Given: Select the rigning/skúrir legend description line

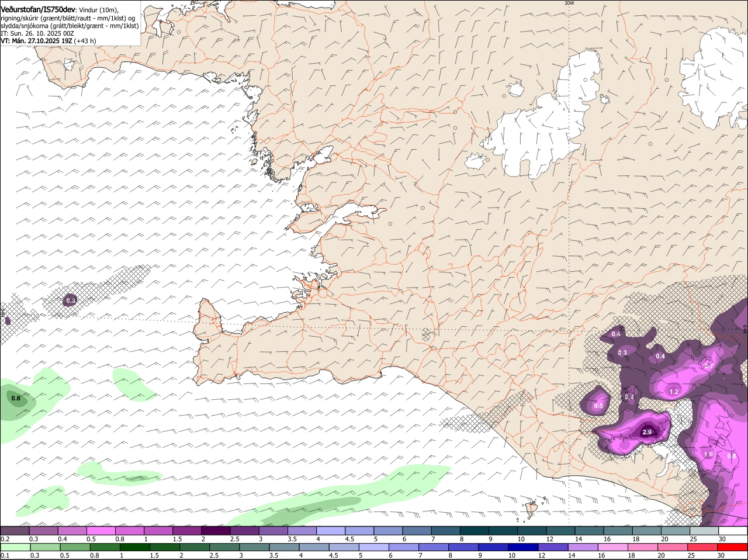Looking at the screenshot, I should (68, 18).
